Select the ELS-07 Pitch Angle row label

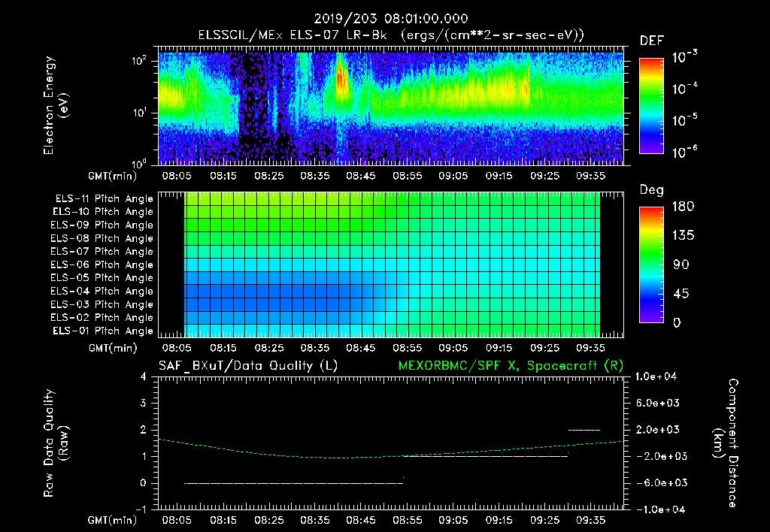click(x=102, y=251)
